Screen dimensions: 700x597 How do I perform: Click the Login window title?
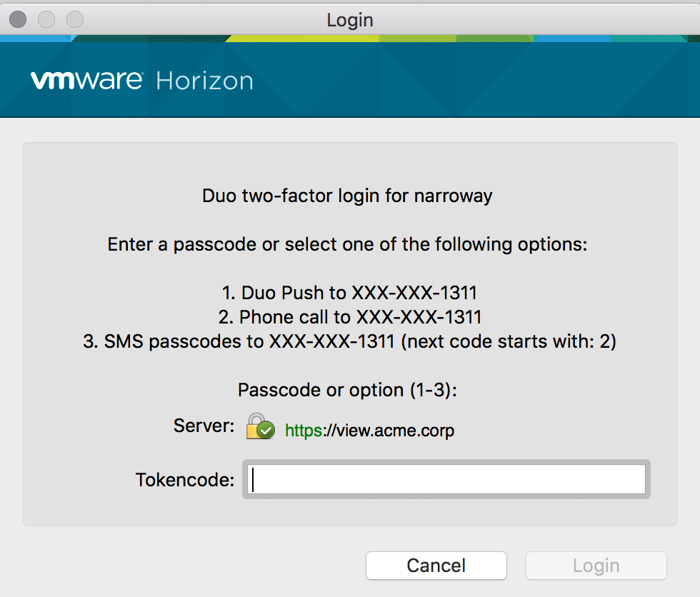point(349,20)
